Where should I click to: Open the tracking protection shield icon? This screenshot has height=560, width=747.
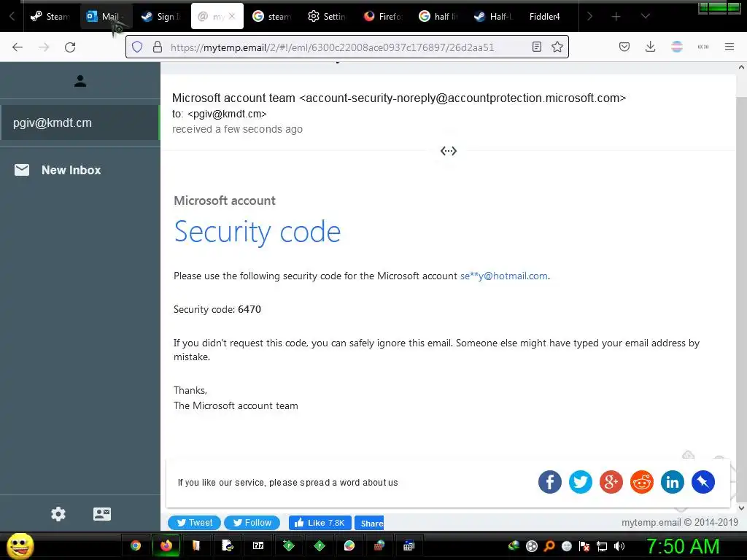coord(137,47)
